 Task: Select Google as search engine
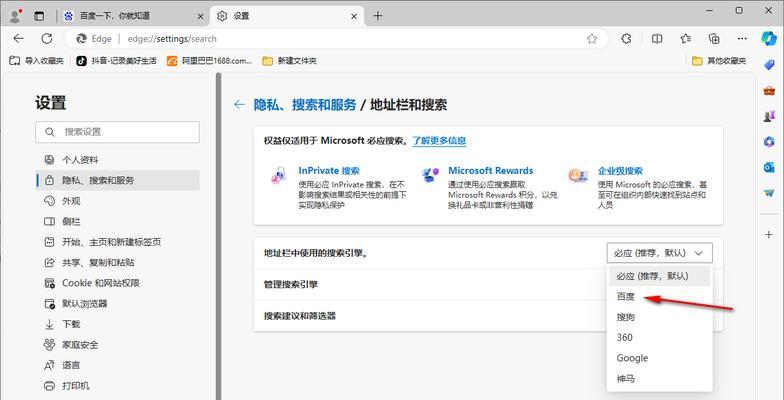click(x=660, y=358)
